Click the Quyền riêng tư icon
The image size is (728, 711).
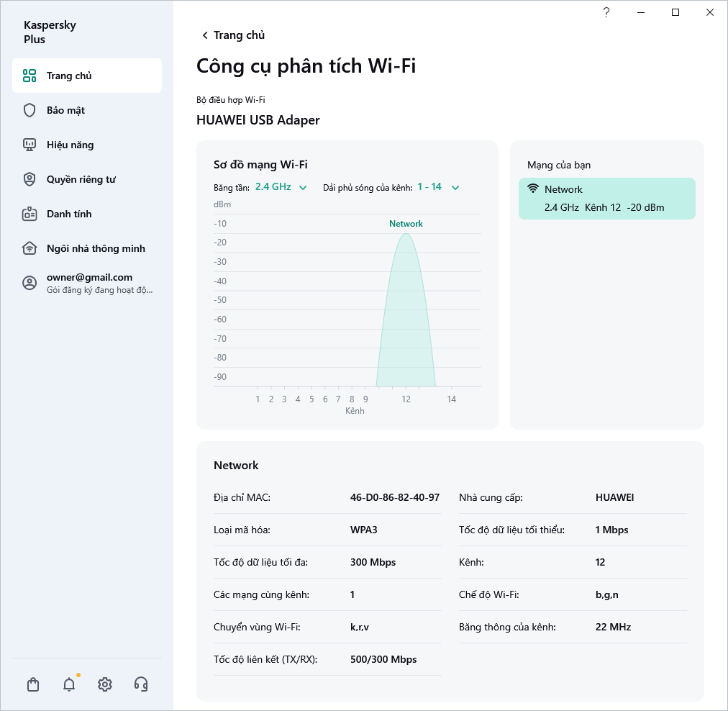coord(29,179)
